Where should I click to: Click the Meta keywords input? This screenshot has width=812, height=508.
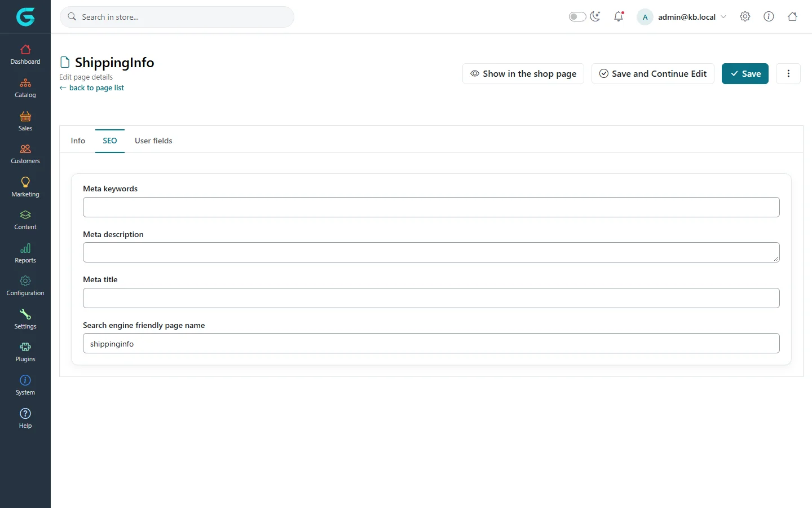click(431, 207)
